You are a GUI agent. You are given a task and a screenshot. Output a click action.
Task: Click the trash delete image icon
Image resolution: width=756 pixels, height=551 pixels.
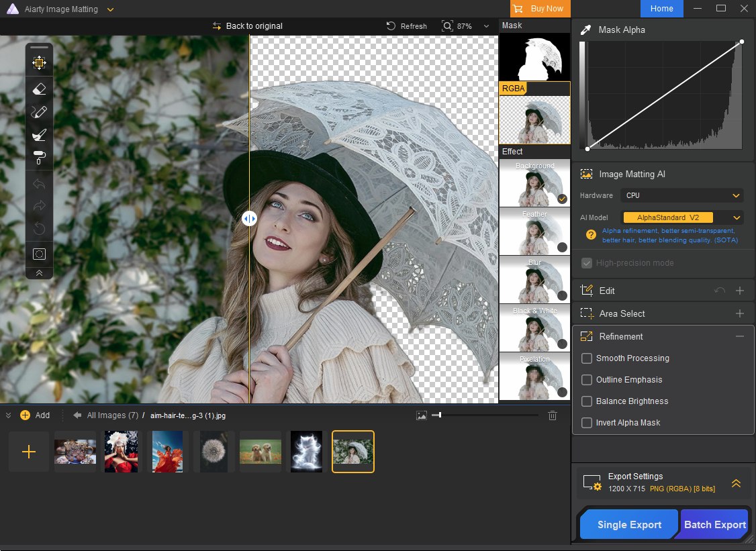point(553,415)
